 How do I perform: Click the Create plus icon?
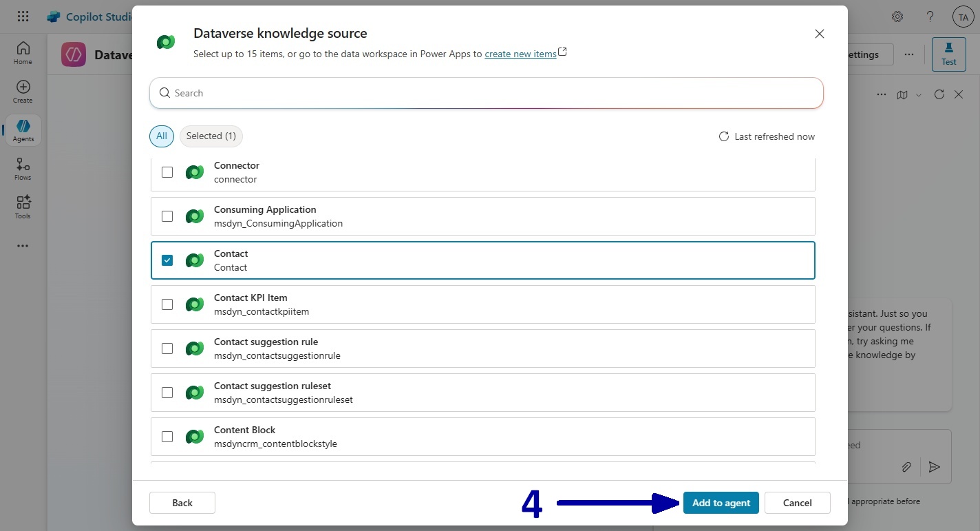[x=23, y=91]
